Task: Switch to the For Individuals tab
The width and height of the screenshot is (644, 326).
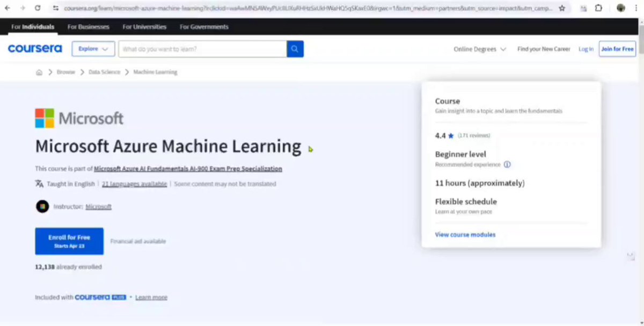Action: click(33, 26)
